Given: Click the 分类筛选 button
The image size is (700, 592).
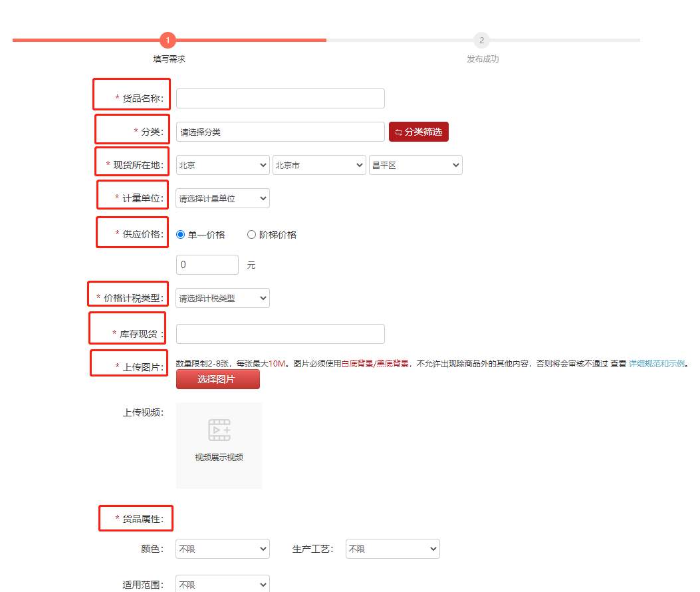Looking at the screenshot, I should (x=419, y=132).
